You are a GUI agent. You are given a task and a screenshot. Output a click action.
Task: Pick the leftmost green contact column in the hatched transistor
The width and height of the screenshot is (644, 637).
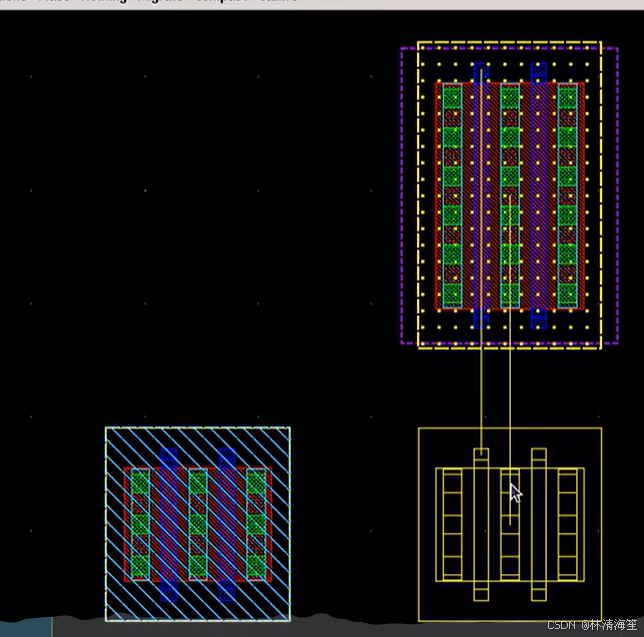pyautogui.click(x=140, y=525)
